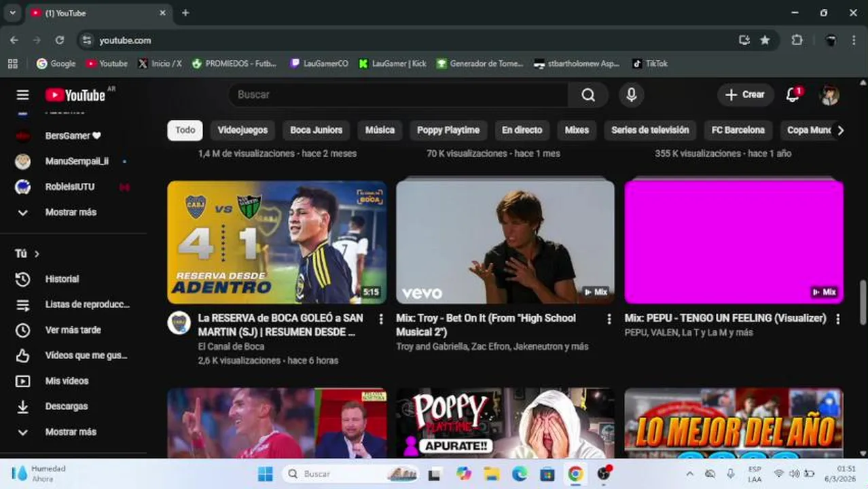Viewport: 868px width, 489px height.
Task: Select the Mixes filter chip
Action: pos(577,130)
